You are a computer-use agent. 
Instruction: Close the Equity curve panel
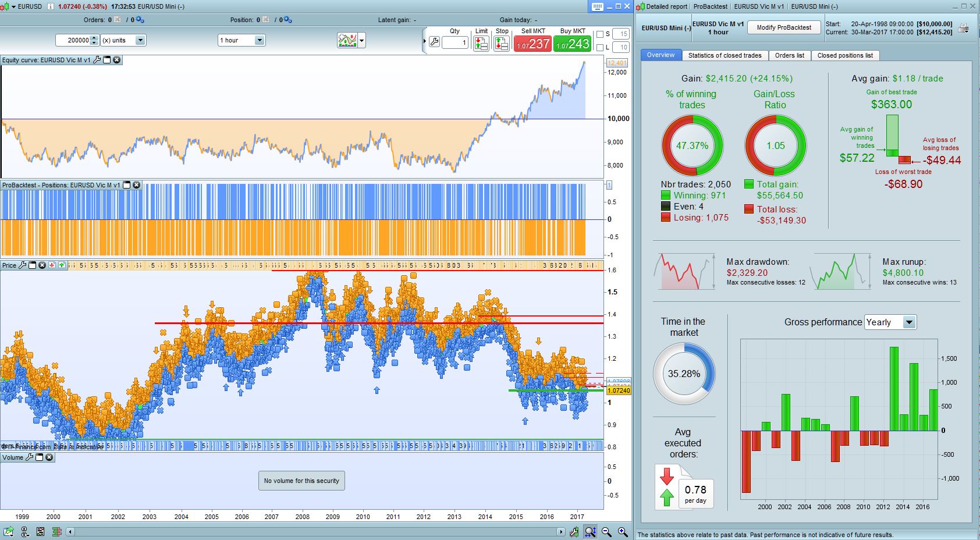pyautogui.click(x=117, y=60)
